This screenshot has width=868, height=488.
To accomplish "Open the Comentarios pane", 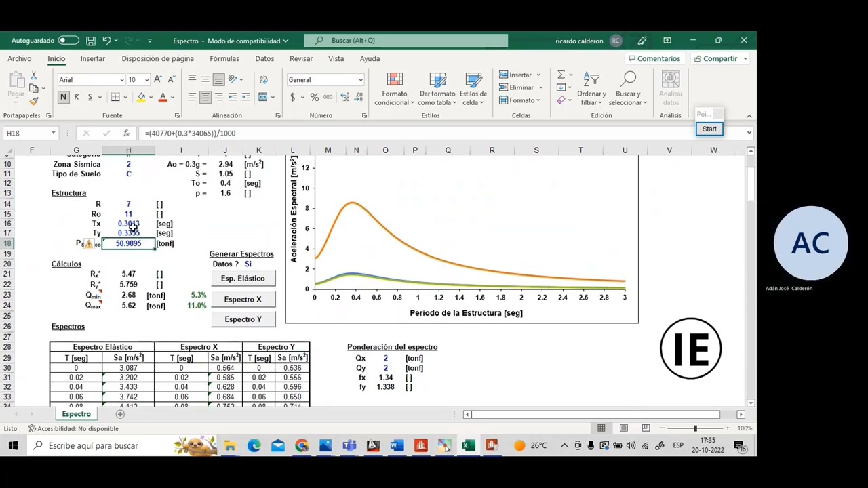I will (x=654, y=59).
